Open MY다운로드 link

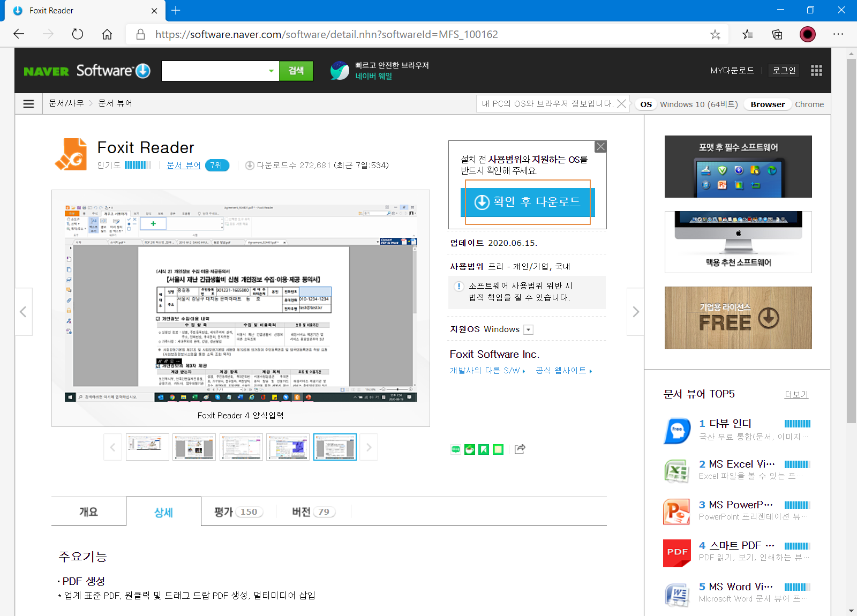732,70
